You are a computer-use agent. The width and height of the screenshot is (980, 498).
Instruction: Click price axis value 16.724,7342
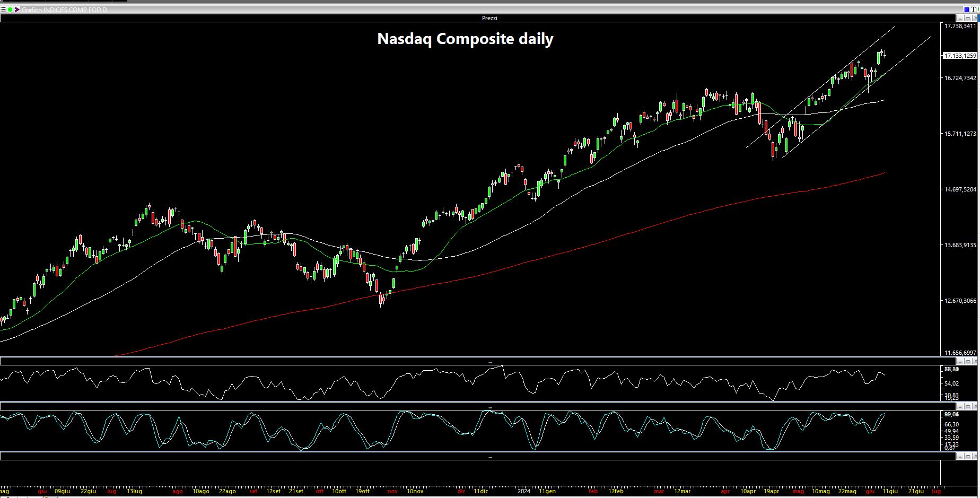coord(960,78)
